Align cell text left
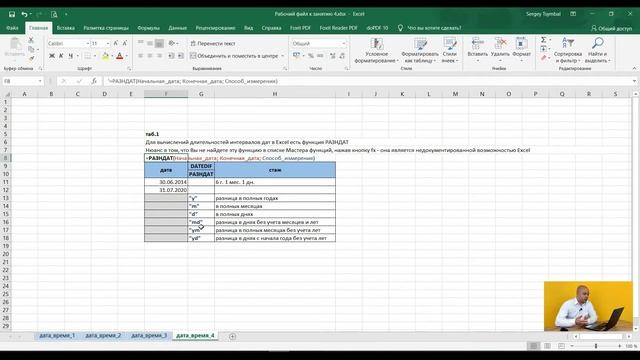Image resolution: width=640 pixels, height=360 pixels. coord(140,56)
